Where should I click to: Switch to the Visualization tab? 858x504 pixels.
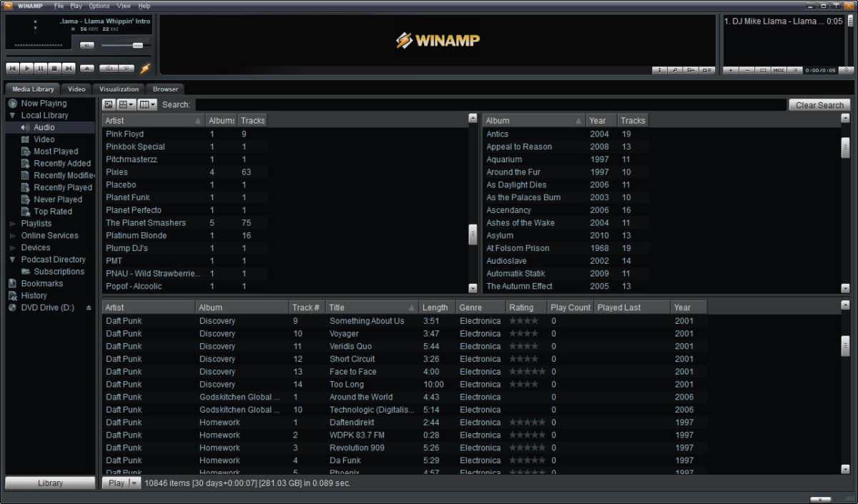click(119, 89)
